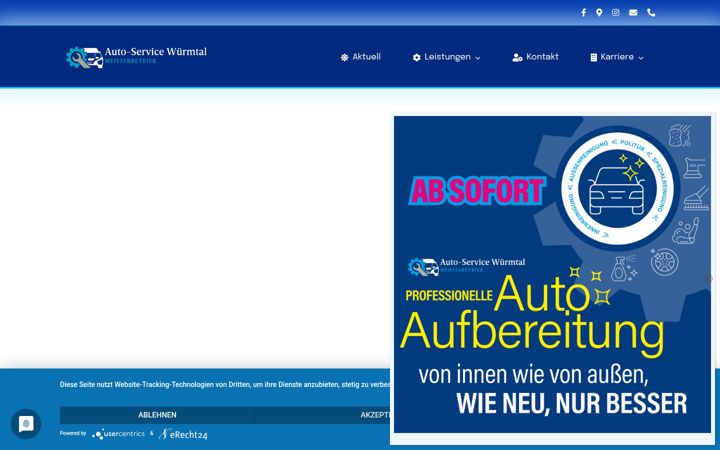Click the map location pin icon
Image resolution: width=720 pixels, height=450 pixels.
tap(599, 12)
